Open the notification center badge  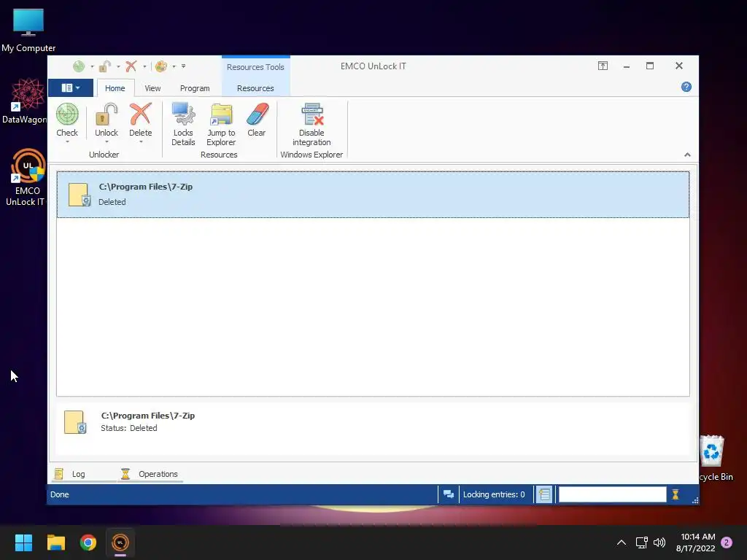coord(727,542)
